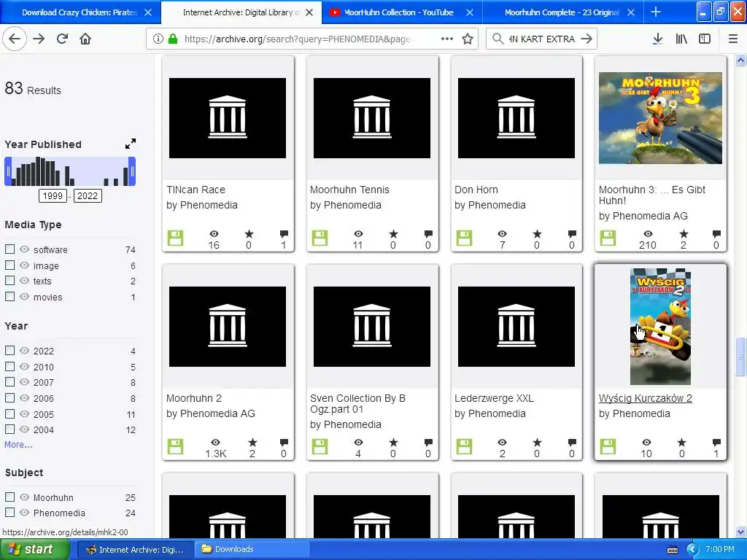
Task: Click the page vertical scrollbar thumb
Action: tap(740, 356)
